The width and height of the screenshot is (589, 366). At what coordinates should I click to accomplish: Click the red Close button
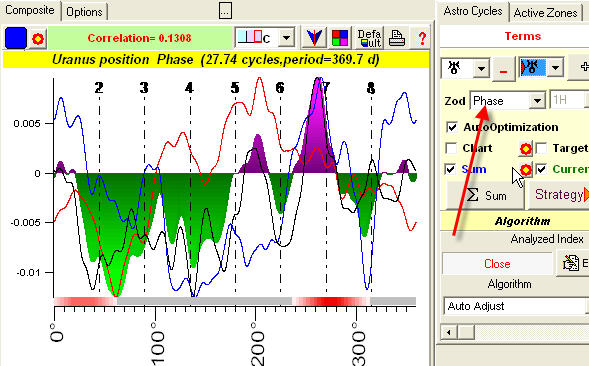click(497, 264)
